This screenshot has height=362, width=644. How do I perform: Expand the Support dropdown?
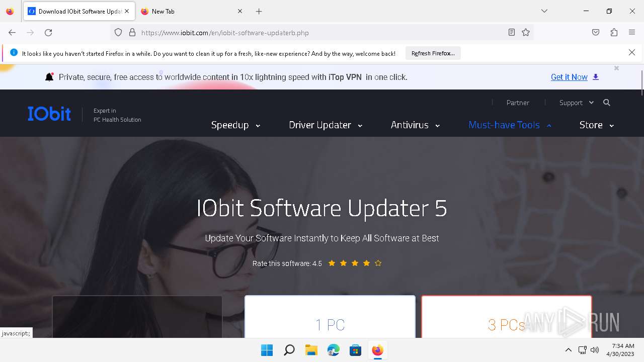[577, 103]
